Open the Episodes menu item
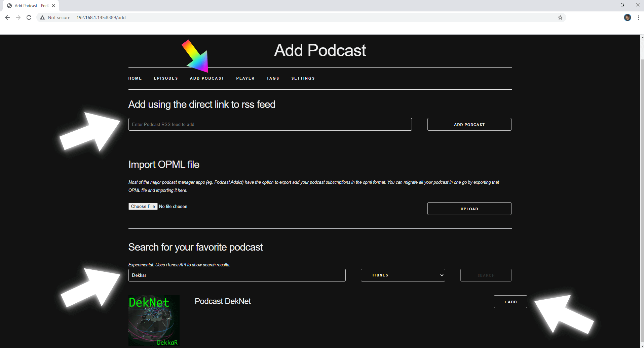644x348 pixels. [166, 78]
